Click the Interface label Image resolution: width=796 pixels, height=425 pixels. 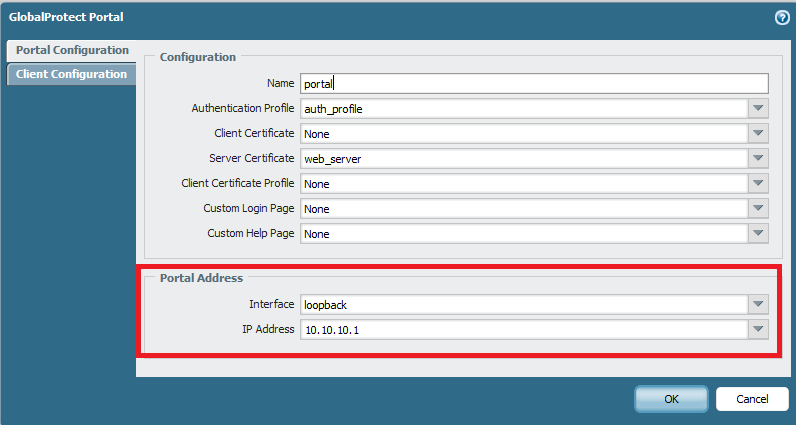(272, 304)
